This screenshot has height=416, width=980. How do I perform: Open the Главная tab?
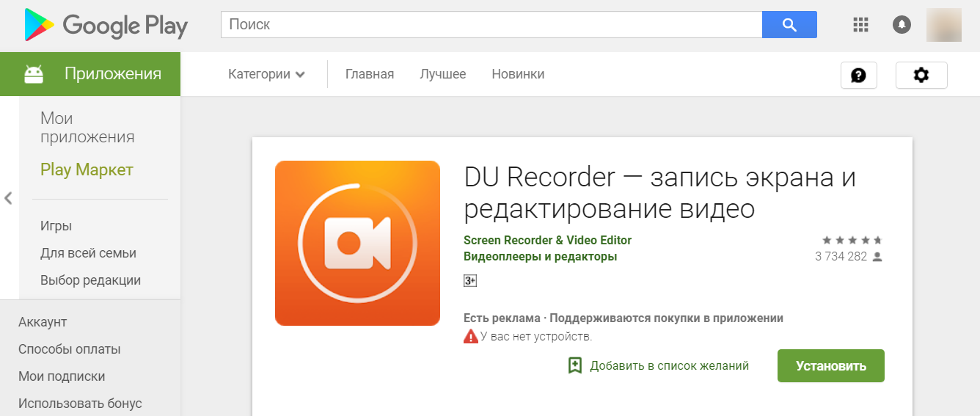tap(370, 74)
